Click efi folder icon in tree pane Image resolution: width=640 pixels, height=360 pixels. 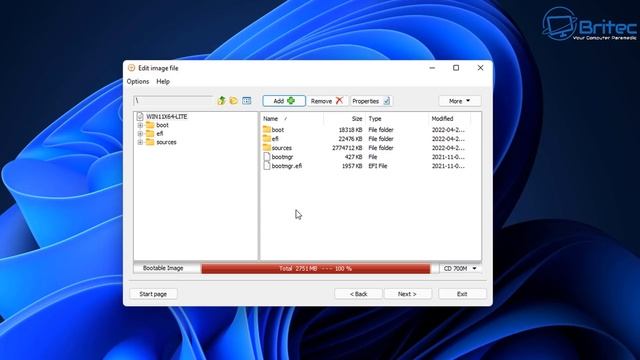[x=150, y=133]
